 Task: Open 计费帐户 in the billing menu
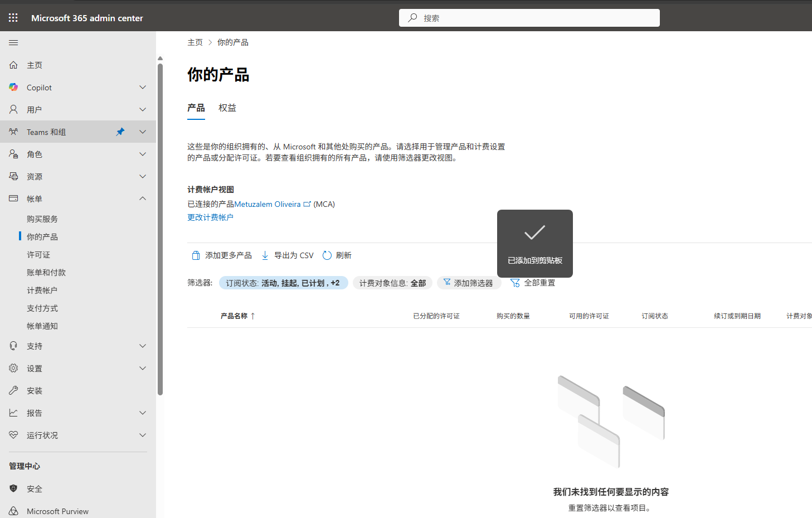[x=42, y=291]
